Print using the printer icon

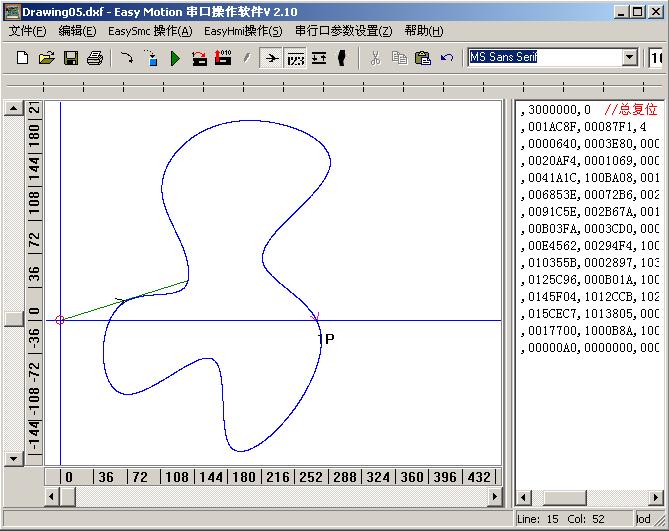95,58
